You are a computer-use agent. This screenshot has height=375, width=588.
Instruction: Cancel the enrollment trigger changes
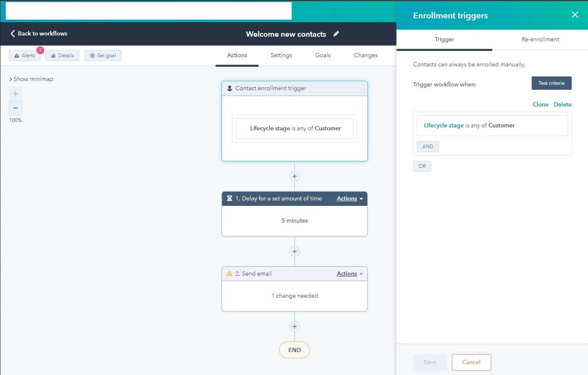coord(471,362)
